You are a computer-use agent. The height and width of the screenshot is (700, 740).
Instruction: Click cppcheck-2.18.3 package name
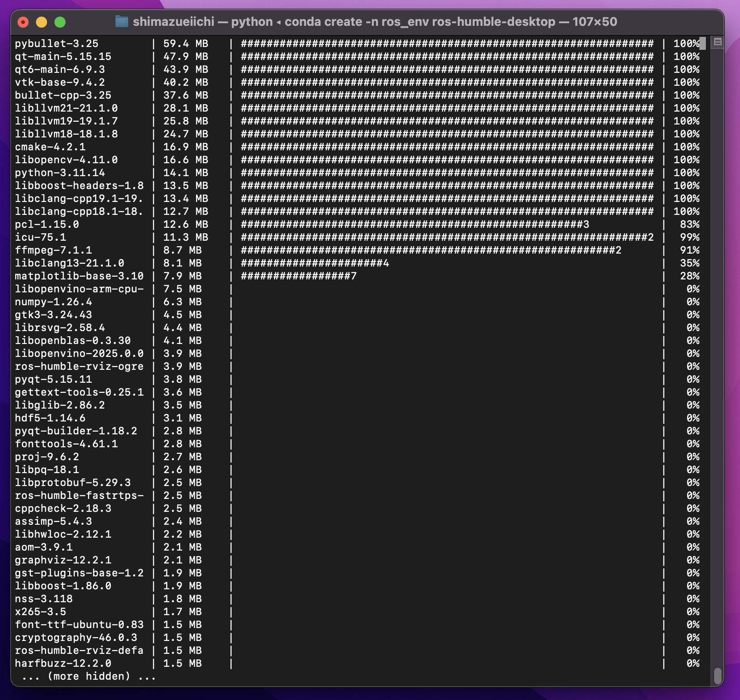(63, 508)
